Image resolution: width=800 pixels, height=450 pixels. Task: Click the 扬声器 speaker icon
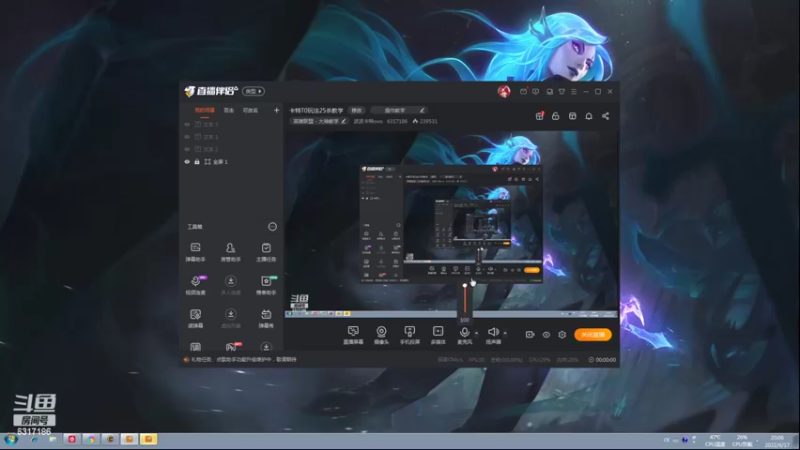(x=493, y=332)
